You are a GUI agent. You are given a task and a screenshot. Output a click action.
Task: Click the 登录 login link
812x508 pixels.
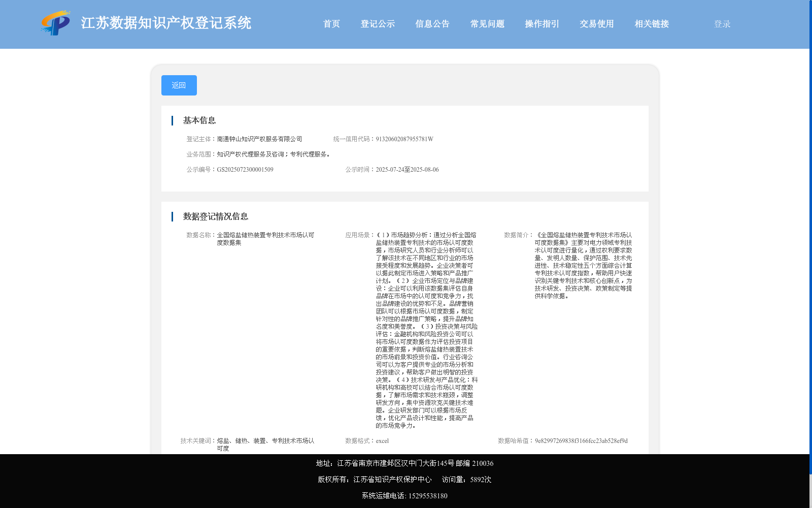click(x=722, y=24)
